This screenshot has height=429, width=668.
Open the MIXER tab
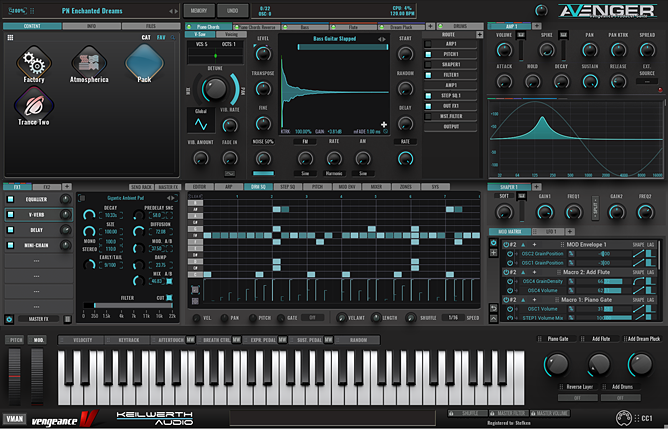pos(376,187)
